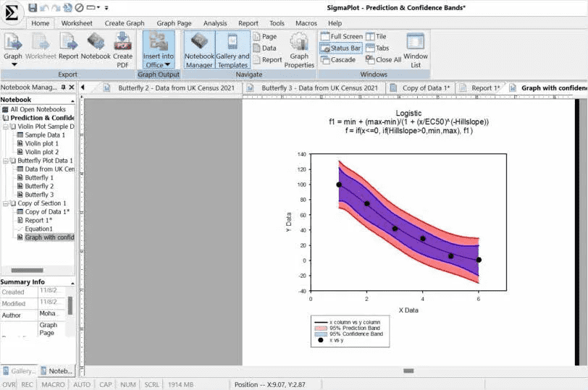
Task: Click the Create PDF export icon
Action: tap(123, 46)
